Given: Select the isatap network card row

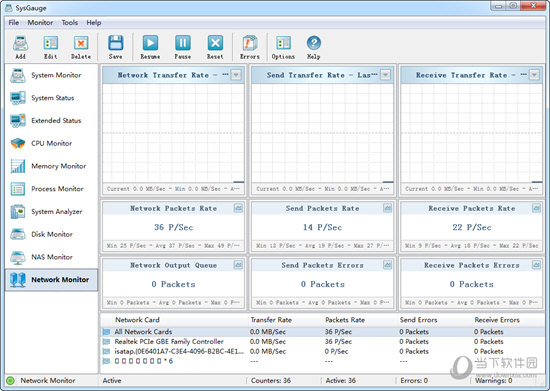Looking at the screenshot, I should (323, 351).
